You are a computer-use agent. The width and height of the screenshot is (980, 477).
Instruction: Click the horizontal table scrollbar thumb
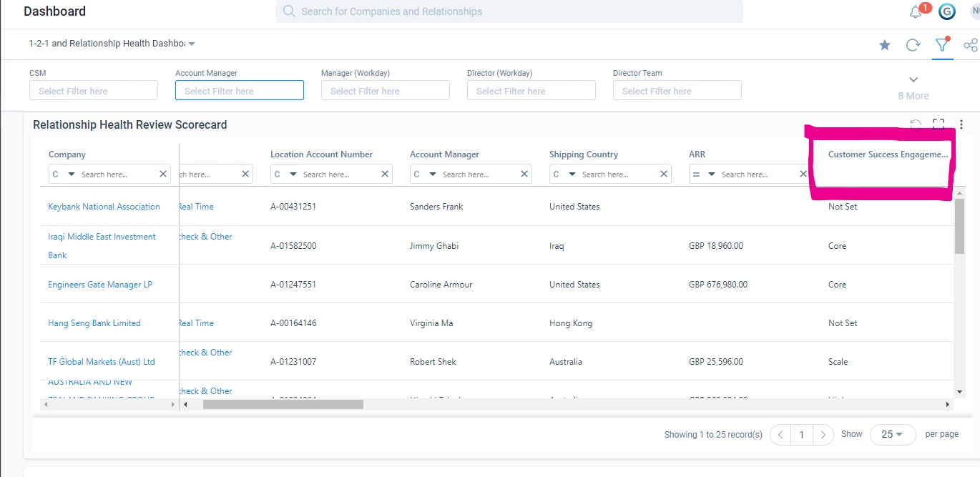click(283, 404)
